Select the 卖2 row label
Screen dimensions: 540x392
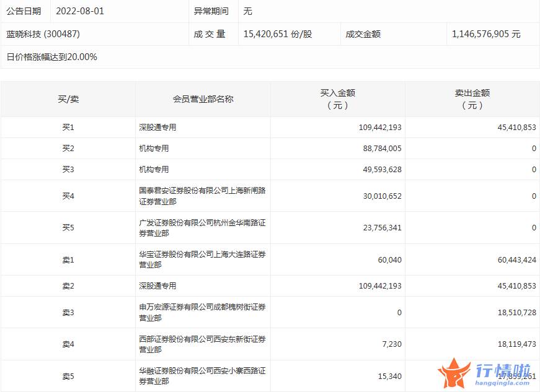point(68,286)
